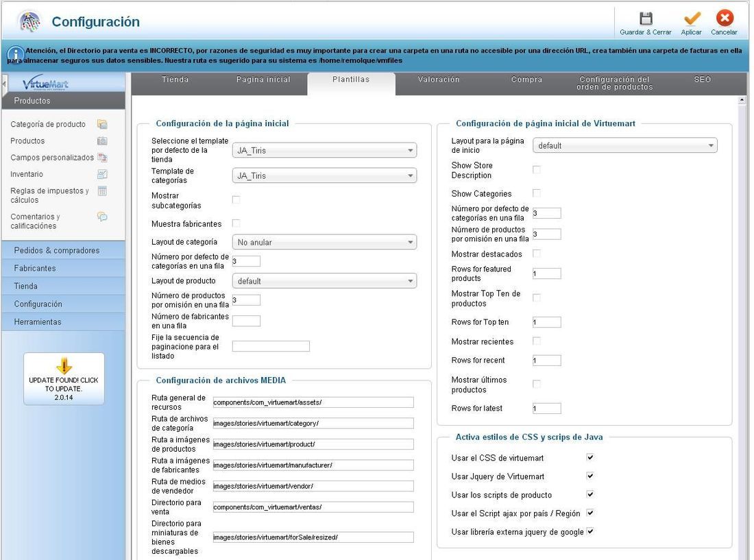Select the Plantillas tab

(x=351, y=80)
